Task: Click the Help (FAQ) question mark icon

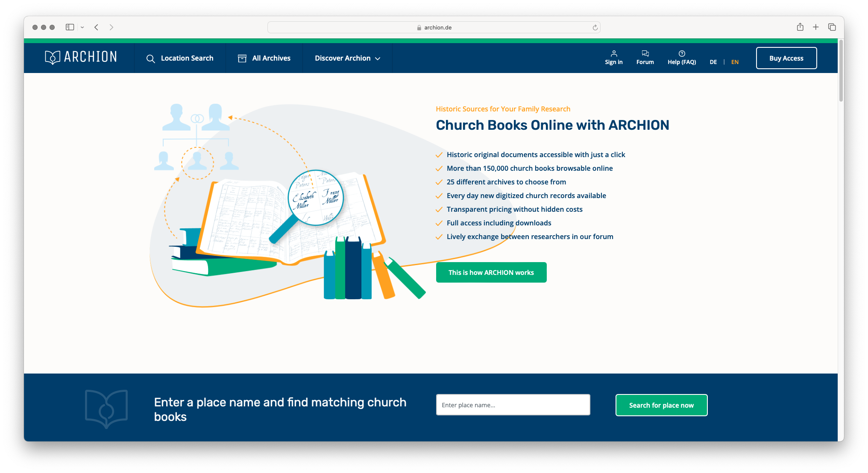Action: click(x=682, y=53)
